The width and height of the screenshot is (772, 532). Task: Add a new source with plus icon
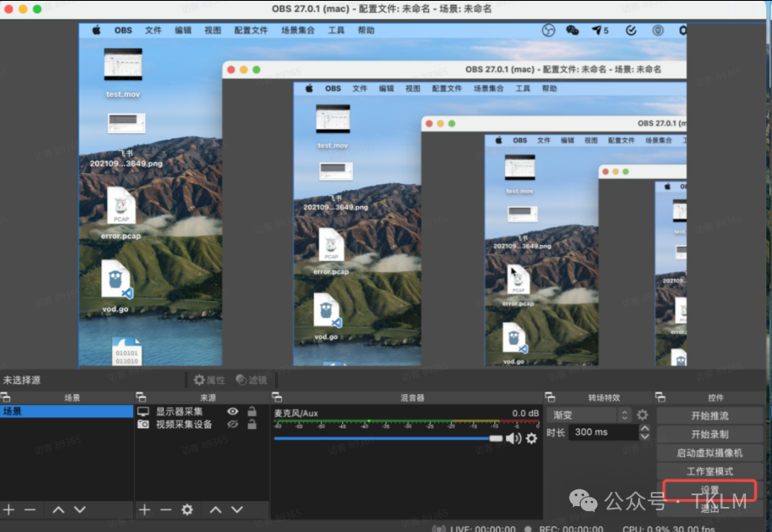click(x=144, y=509)
